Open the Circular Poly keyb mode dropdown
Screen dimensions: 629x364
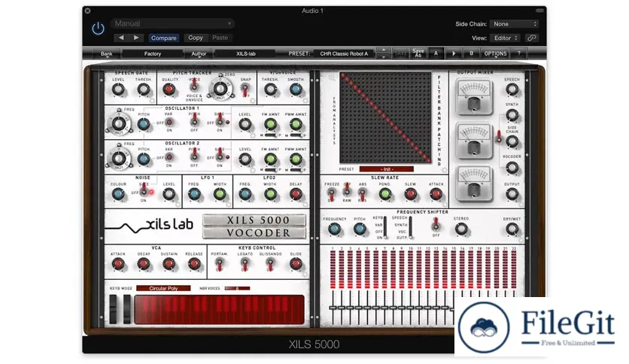pos(163,288)
